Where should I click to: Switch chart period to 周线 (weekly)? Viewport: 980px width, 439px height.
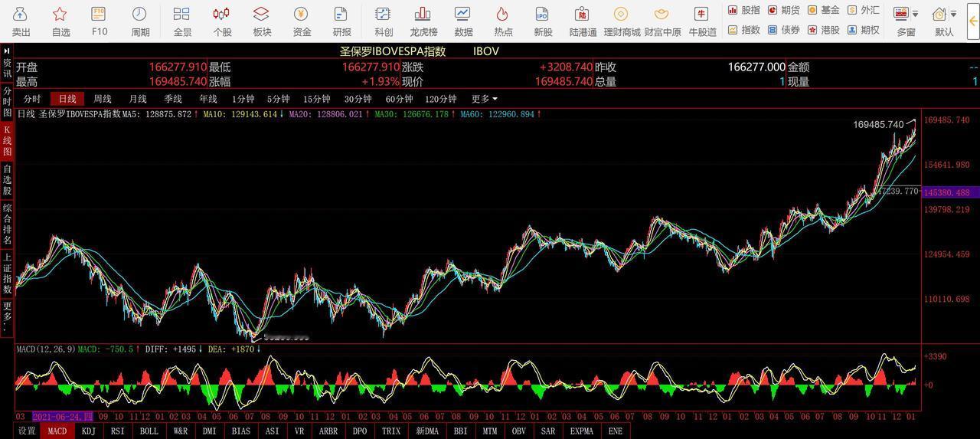(103, 99)
